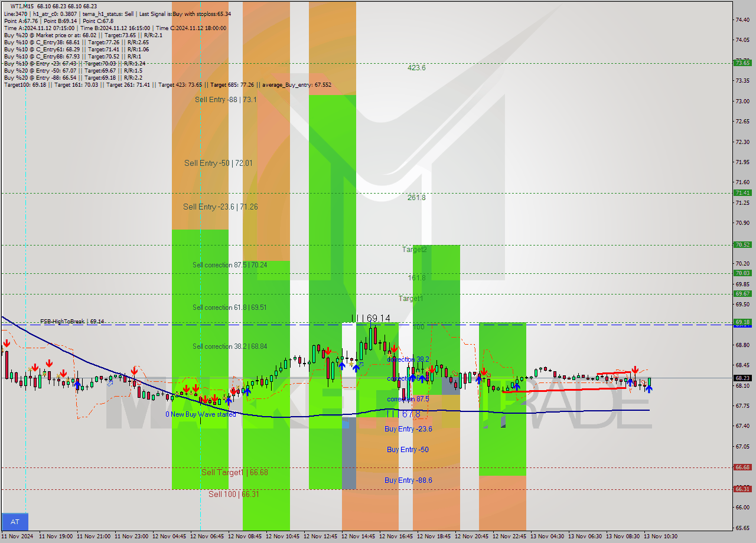756x543 pixels.
Task: Select the 'Buy Entry -23.6' label
Action: click(x=408, y=429)
